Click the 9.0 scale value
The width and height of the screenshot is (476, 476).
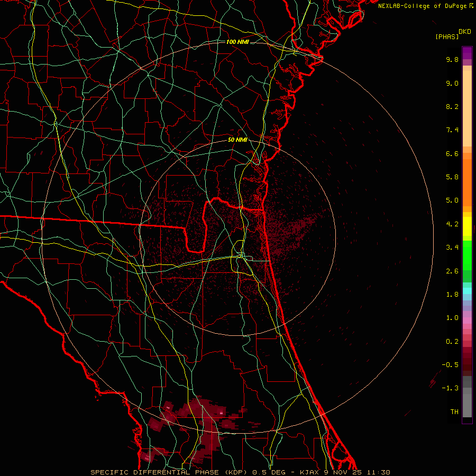click(452, 83)
